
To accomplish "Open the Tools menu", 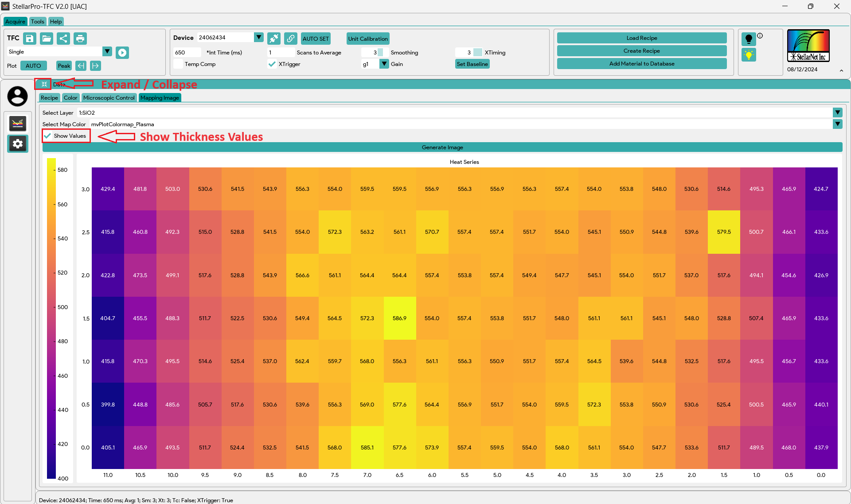I will [37, 21].
